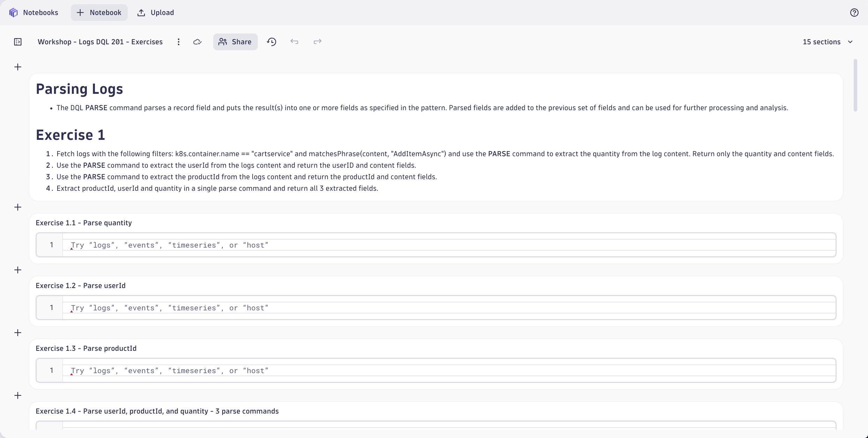
Task: Toggle the notebook sidebar panel icon
Action: coord(18,42)
